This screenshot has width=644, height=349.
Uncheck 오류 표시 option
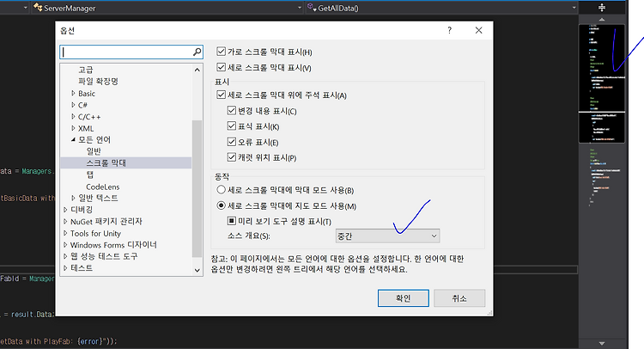(232, 142)
